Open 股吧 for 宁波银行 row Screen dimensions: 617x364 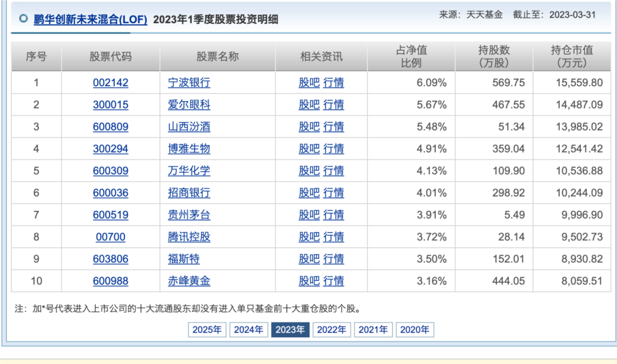[x=309, y=83]
